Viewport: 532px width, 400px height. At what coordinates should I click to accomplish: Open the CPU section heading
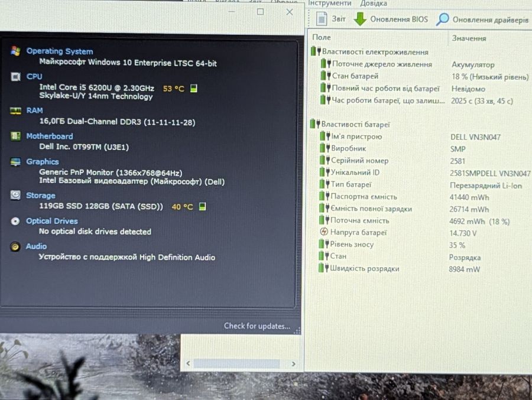34,76
